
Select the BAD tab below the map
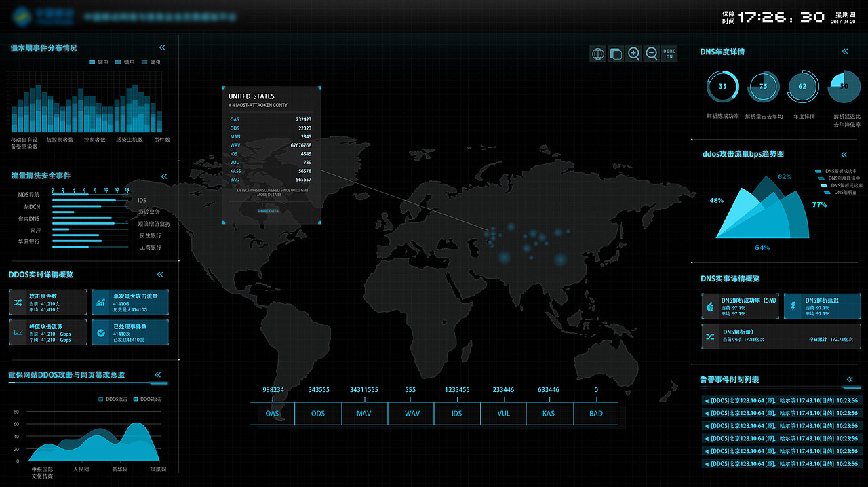point(596,414)
